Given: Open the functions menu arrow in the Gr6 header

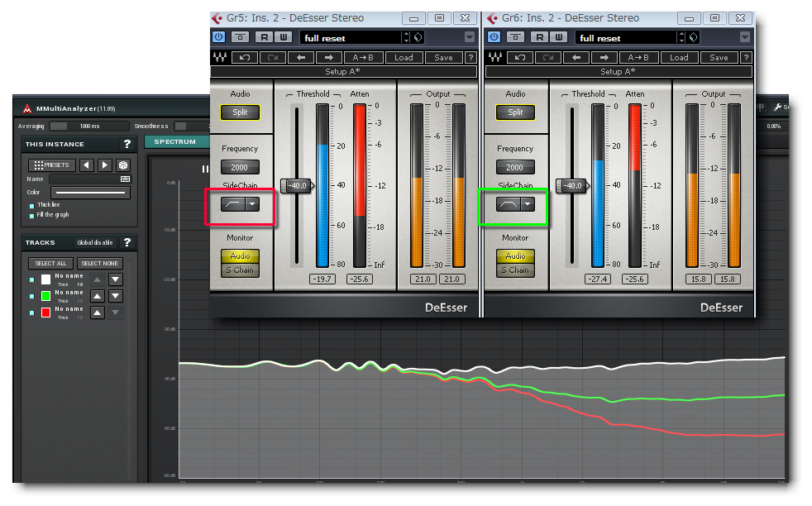Looking at the screenshot, I should click(745, 37).
